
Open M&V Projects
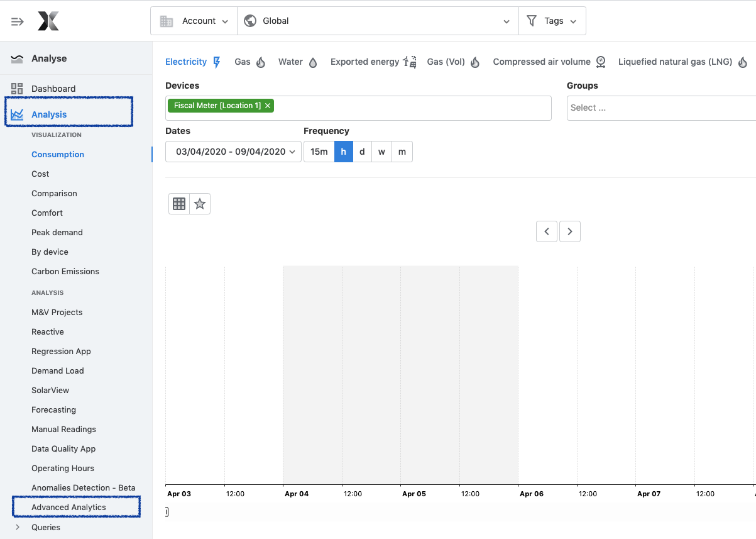57,312
